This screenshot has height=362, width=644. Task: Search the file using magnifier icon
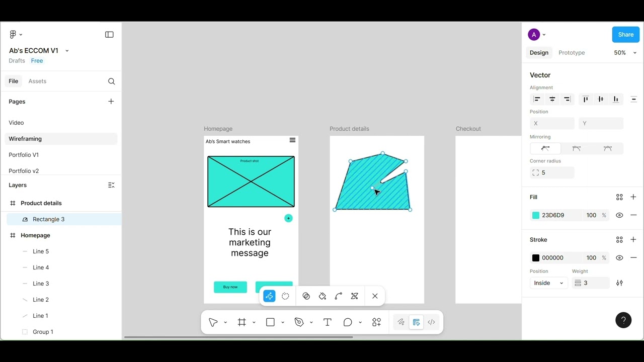click(111, 81)
